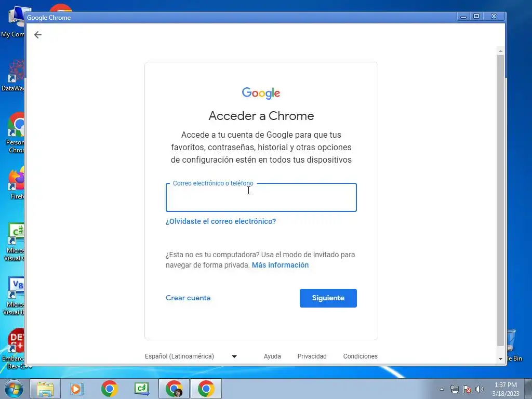Viewport: 532px width, 399px height.
Task: Show hidden system tray icons
Action: pos(442,389)
